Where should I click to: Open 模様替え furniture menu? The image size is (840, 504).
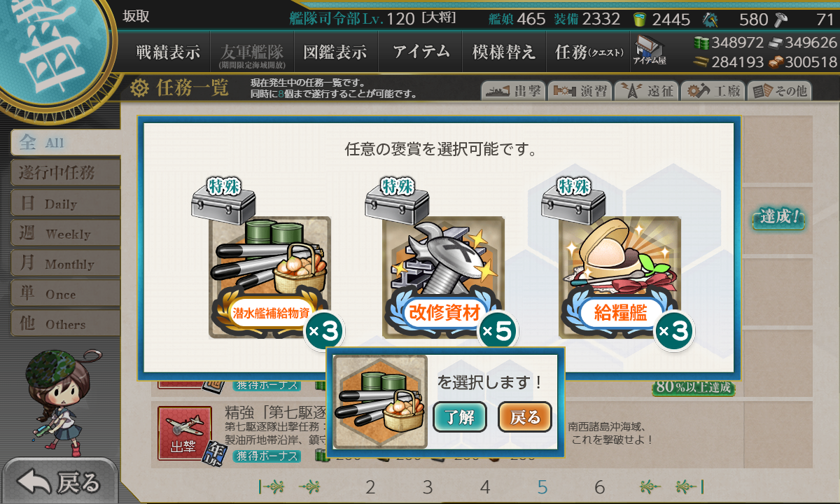click(504, 52)
